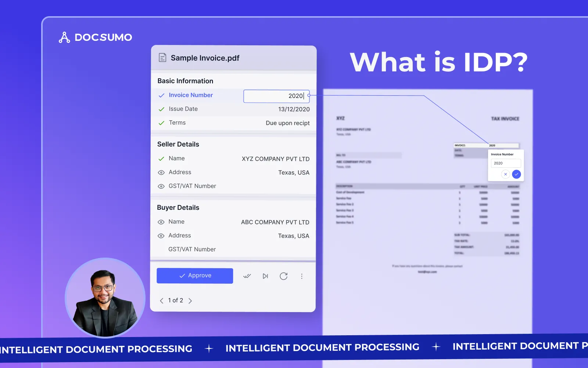This screenshot has width=588, height=368.
Task: Select the Basic Information section header
Action: tap(185, 81)
